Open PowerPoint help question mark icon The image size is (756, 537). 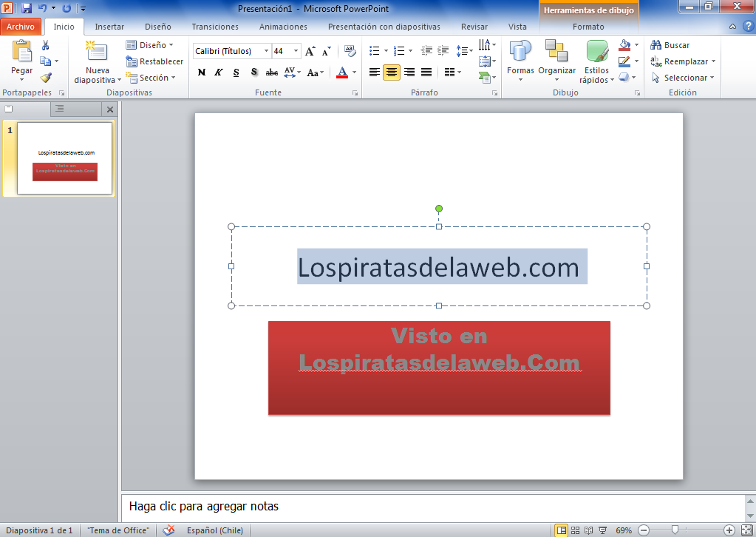click(749, 27)
